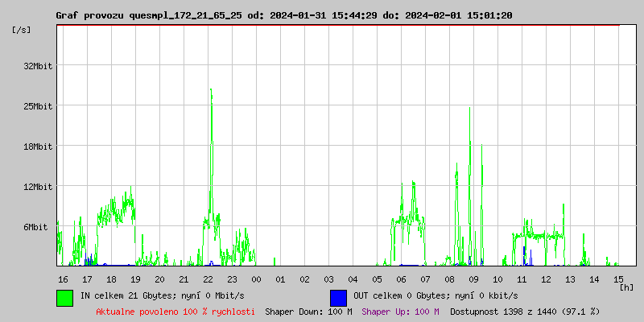Click the hour 22 marker on x-axis
This screenshot has width=644, height=322.
(208, 279)
